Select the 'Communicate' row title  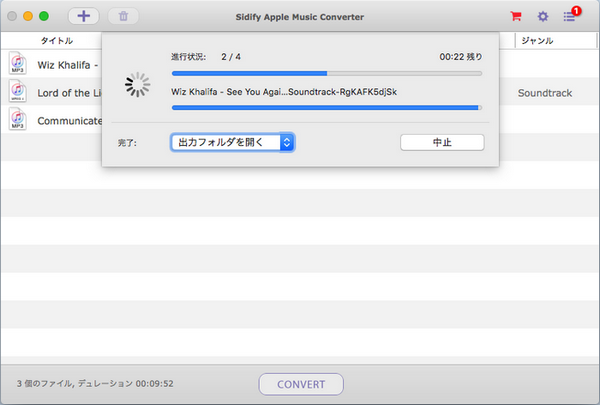tap(69, 121)
